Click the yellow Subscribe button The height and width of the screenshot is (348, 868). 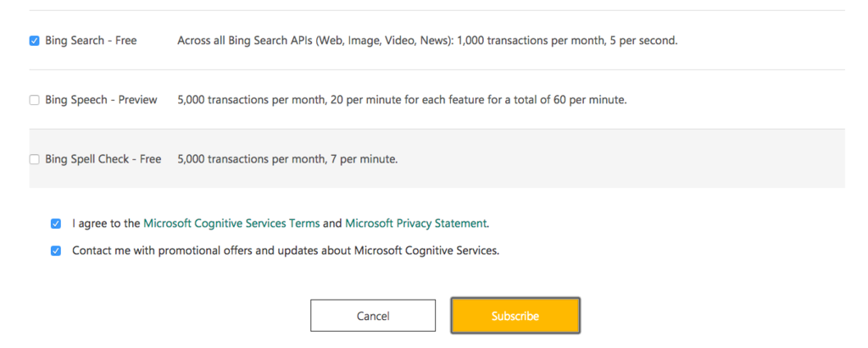(515, 316)
